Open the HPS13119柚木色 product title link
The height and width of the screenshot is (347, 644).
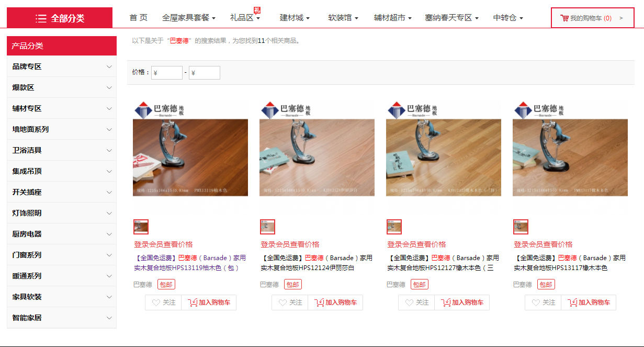pos(190,263)
